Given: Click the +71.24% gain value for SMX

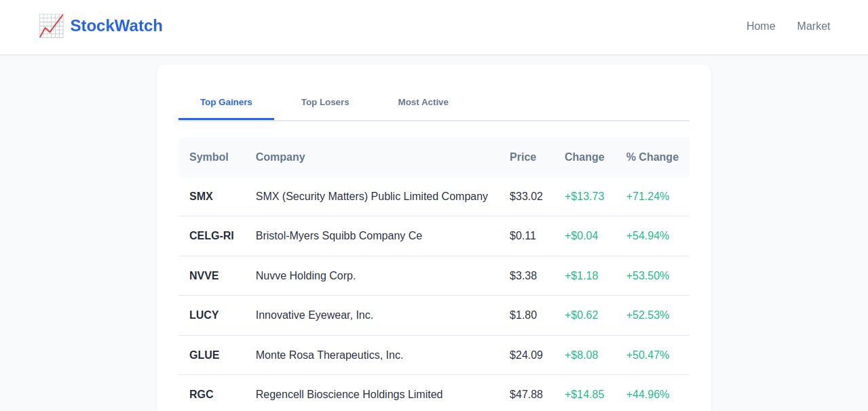Looking at the screenshot, I should (x=647, y=196).
